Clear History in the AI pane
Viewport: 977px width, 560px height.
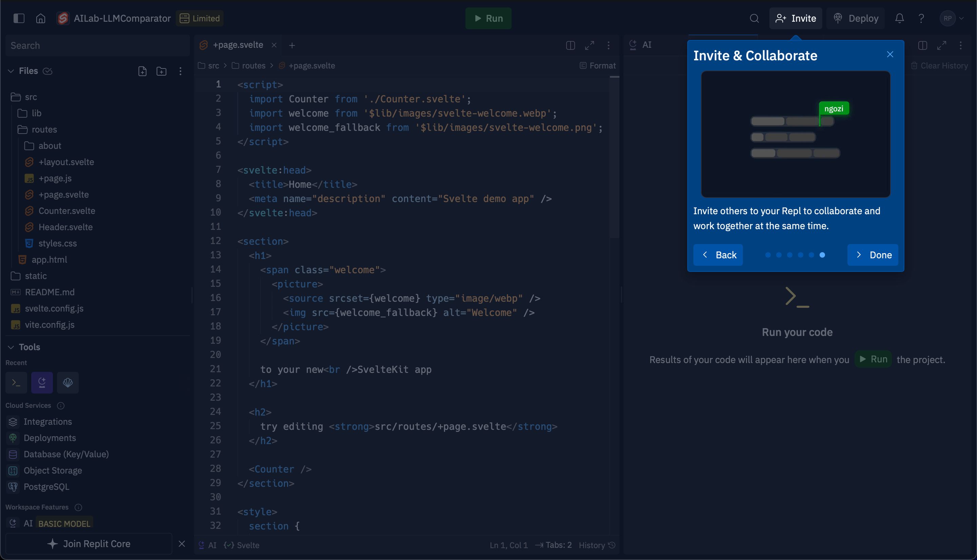click(x=939, y=66)
